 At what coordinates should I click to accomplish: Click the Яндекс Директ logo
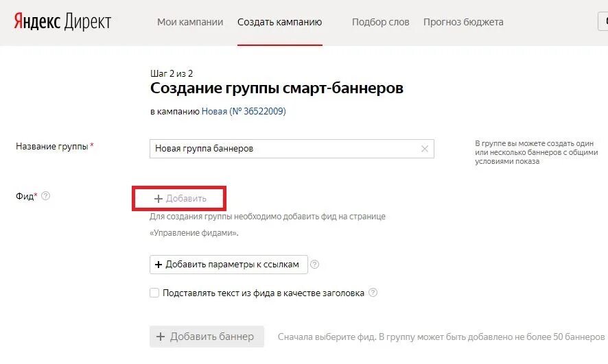point(62,22)
